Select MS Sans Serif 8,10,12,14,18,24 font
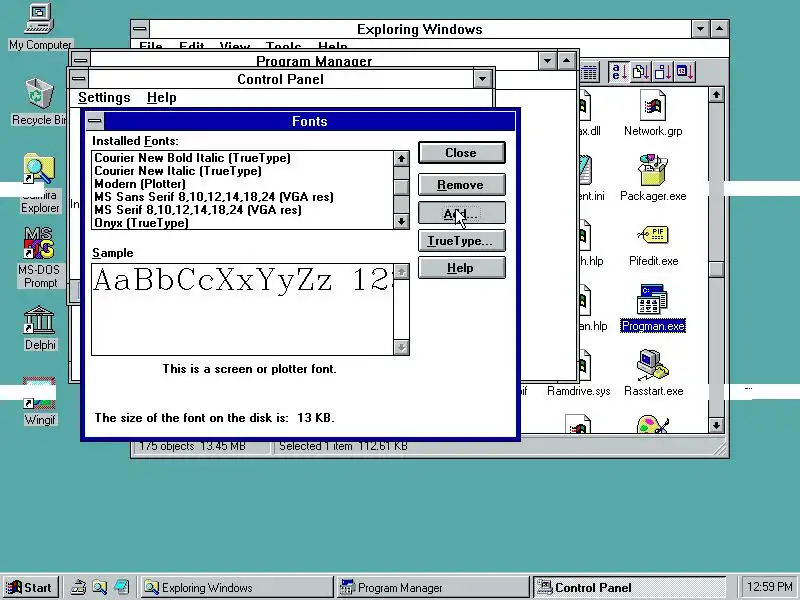This screenshot has height=600, width=800. [242, 197]
